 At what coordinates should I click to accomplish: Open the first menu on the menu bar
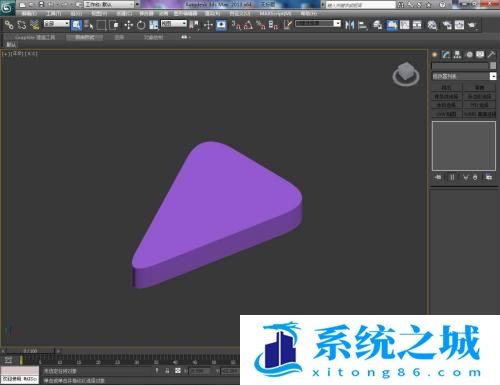tap(29, 14)
